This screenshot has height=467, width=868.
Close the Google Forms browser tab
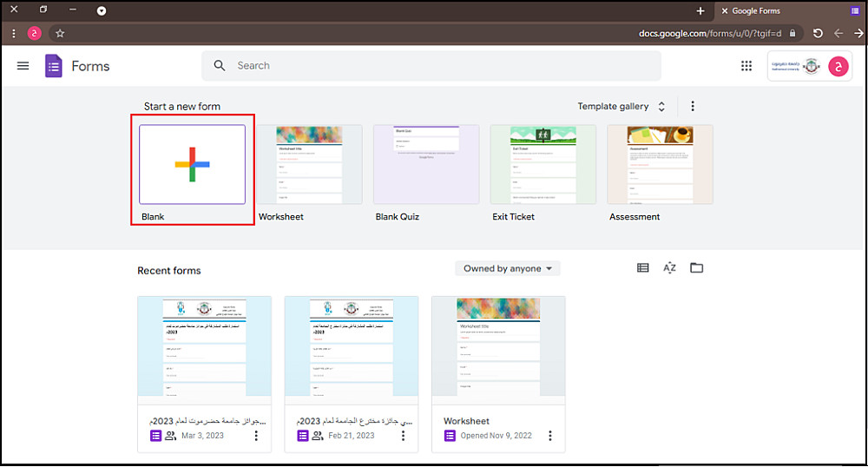[x=724, y=11]
